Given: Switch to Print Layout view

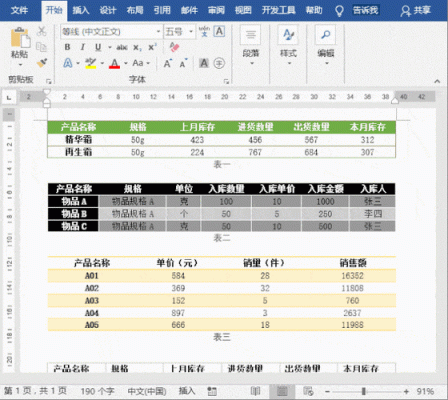Looking at the screenshot, I should tap(282, 391).
